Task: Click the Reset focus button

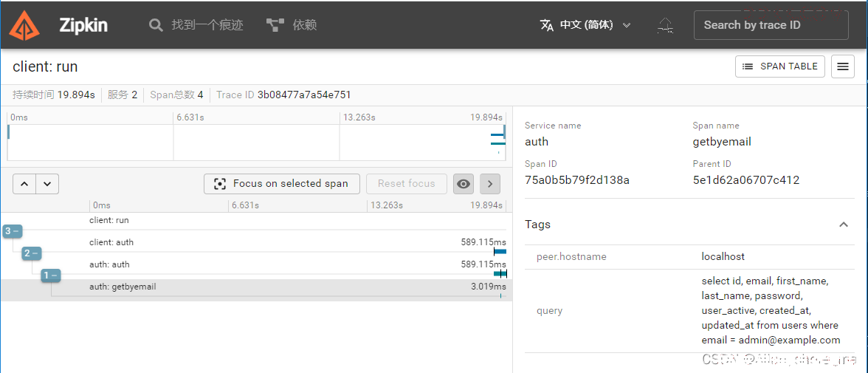Action: 406,184
